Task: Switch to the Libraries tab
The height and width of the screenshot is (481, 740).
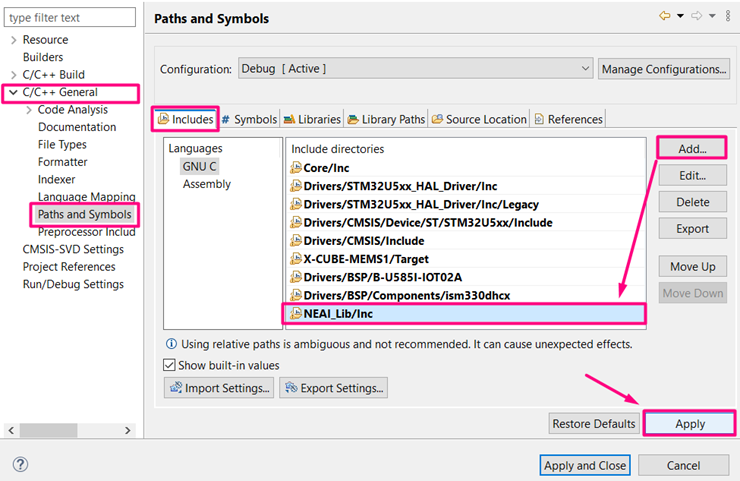Action: (312, 119)
